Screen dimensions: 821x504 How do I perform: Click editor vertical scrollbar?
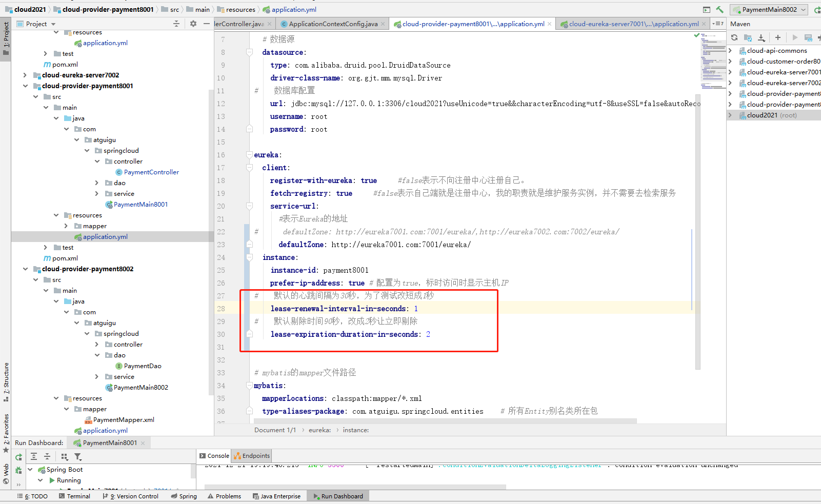pyautogui.click(x=698, y=232)
